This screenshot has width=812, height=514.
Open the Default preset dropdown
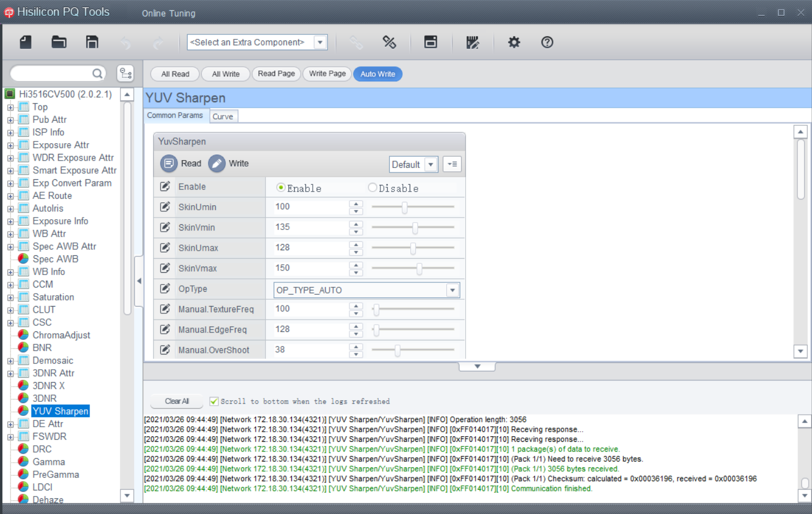(431, 165)
